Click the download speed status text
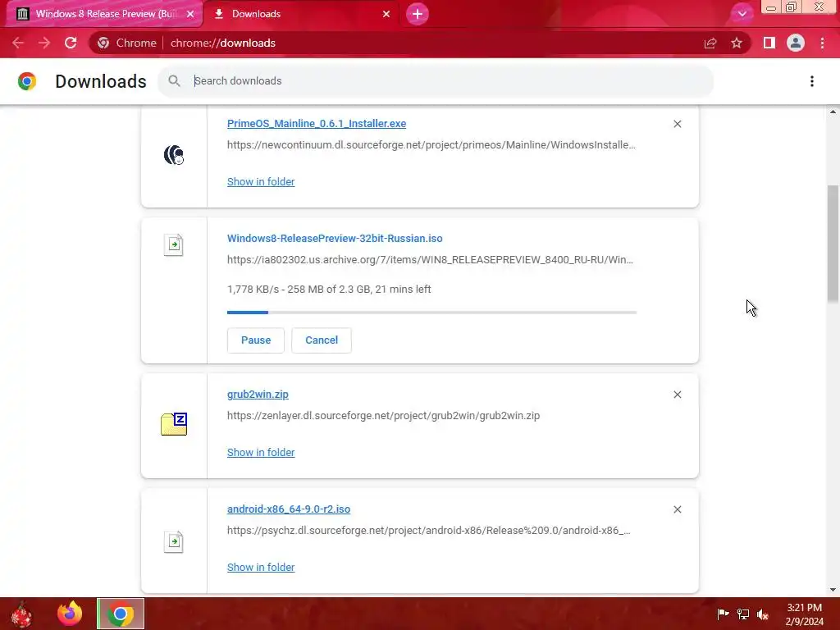The height and width of the screenshot is (630, 840). [x=329, y=290]
